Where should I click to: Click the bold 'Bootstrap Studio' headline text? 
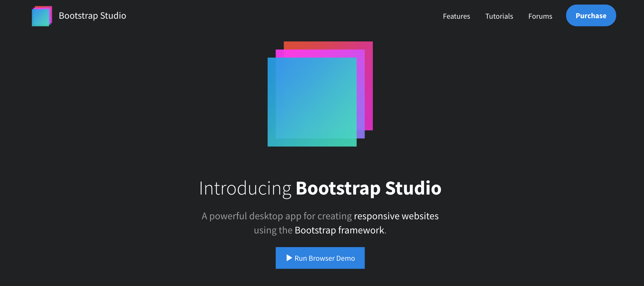(368, 188)
